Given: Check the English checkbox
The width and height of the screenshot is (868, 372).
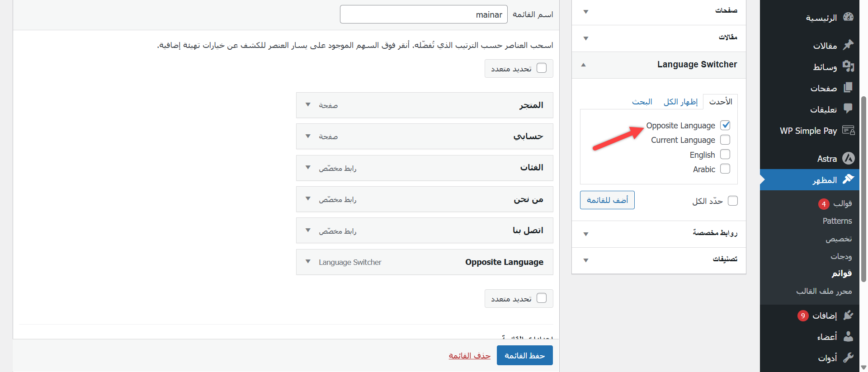Looking at the screenshot, I should click(x=725, y=154).
